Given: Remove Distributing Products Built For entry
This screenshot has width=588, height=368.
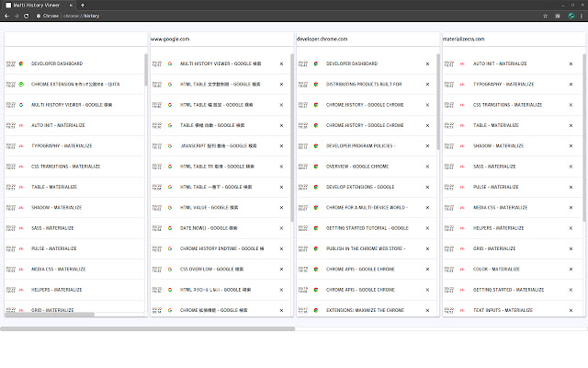Looking at the screenshot, I should coord(427,85).
